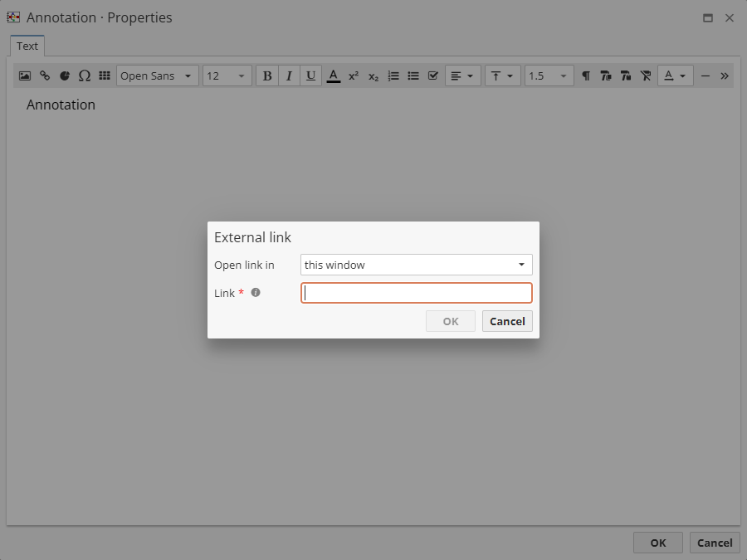Open the Open Sans font dropdown

[x=157, y=75]
